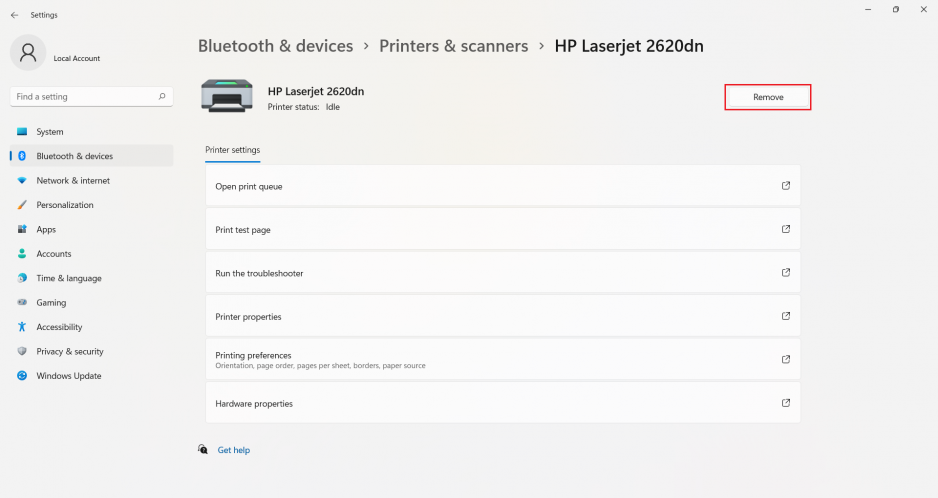This screenshot has width=938, height=498.
Task: Click the search magnifier icon
Action: [162, 97]
